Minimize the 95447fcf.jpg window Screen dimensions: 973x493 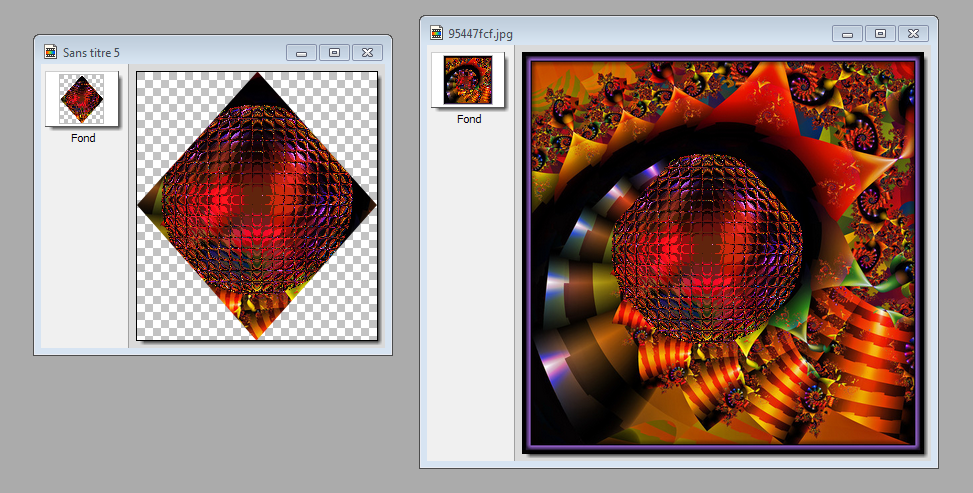pos(847,33)
